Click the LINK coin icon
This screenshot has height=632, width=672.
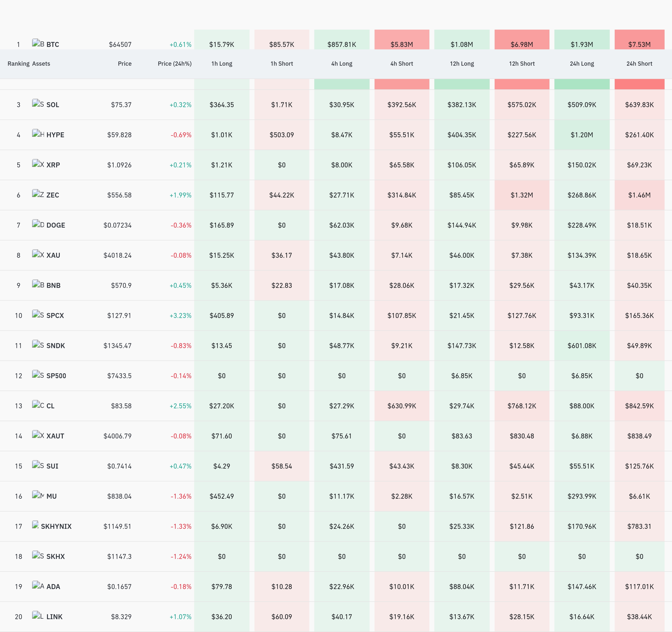pos(38,615)
